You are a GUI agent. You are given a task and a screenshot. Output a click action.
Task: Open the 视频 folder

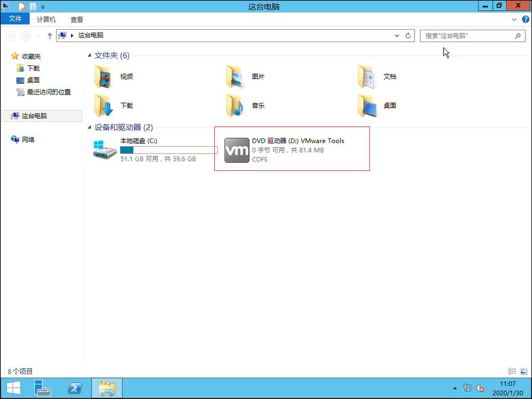tap(128, 76)
